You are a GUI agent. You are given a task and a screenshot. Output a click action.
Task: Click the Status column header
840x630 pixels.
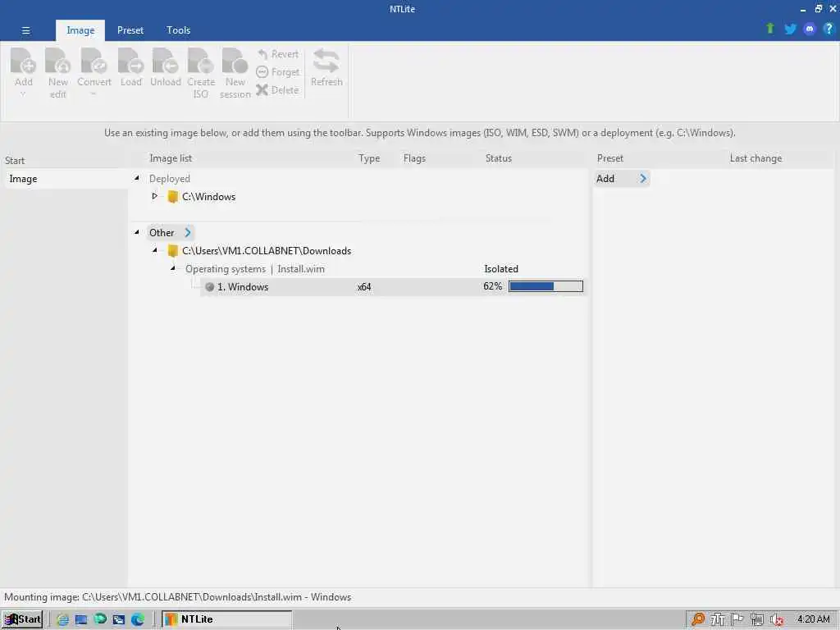[x=498, y=158]
